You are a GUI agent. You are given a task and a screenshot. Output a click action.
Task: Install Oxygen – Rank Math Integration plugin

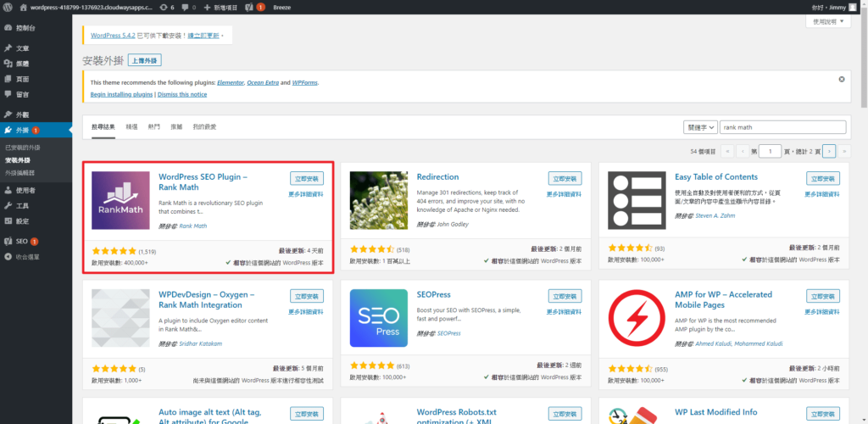(x=307, y=296)
